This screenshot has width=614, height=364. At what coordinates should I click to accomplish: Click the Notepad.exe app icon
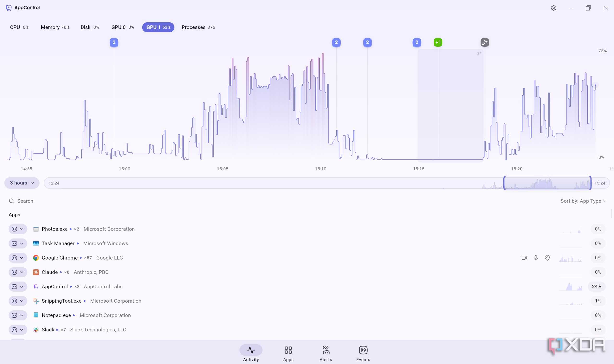coord(36,315)
